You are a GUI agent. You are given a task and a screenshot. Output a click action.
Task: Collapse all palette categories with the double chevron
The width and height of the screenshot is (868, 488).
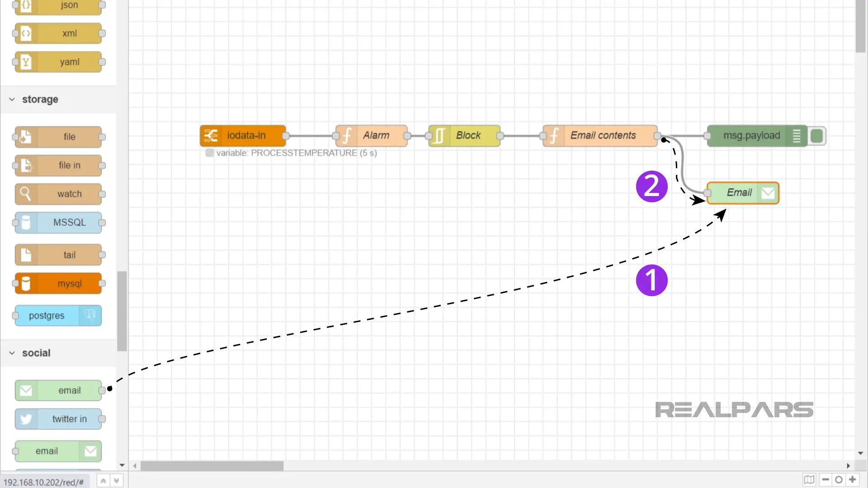click(x=103, y=480)
